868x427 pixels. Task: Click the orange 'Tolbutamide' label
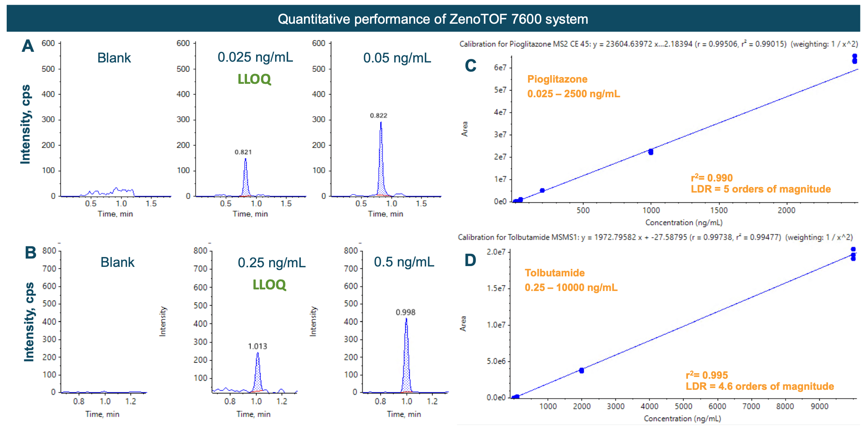click(x=555, y=273)
